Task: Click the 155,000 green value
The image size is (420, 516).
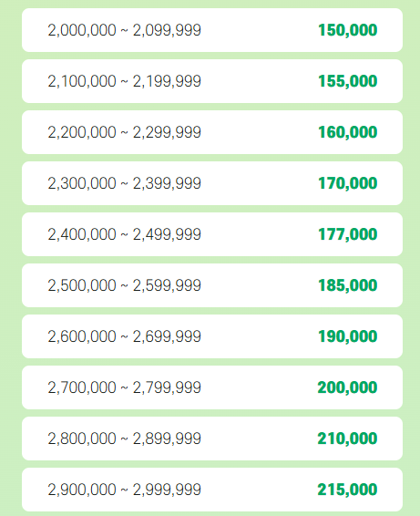Action: 348,81
